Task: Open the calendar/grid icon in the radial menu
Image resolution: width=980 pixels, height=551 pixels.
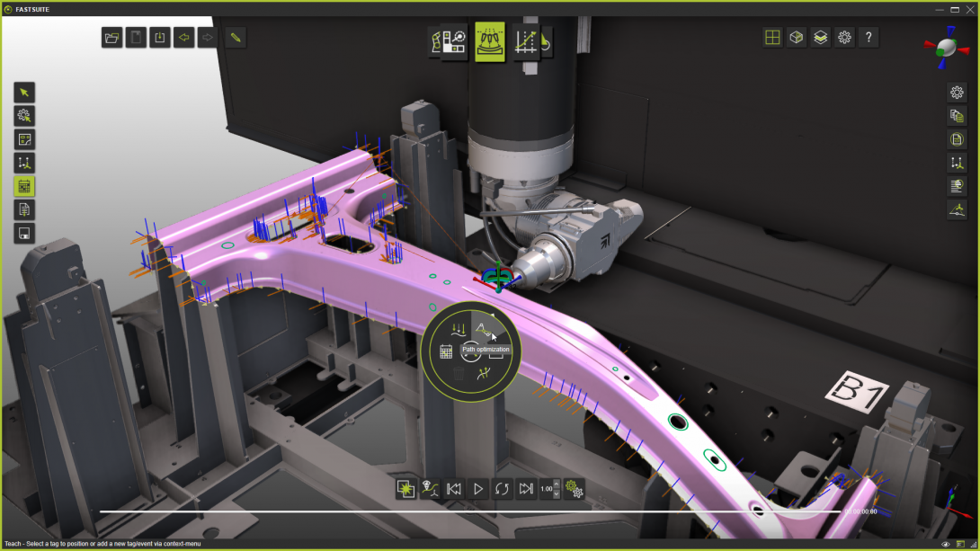Action: coord(446,351)
